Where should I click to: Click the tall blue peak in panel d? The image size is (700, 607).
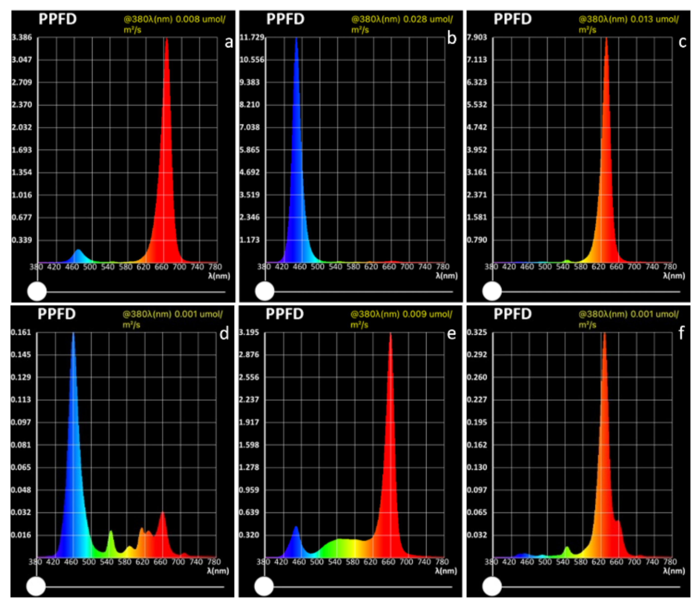[x=73, y=457]
